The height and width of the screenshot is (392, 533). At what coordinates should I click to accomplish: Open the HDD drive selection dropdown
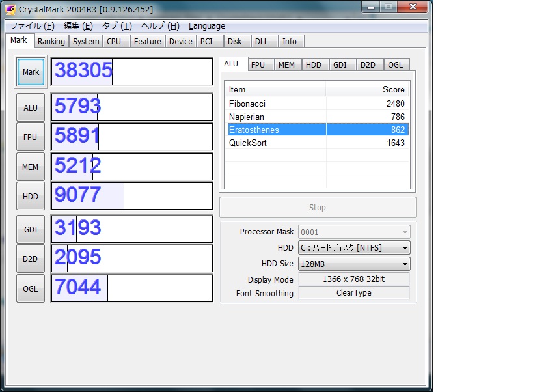pyautogui.click(x=354, y=248)
